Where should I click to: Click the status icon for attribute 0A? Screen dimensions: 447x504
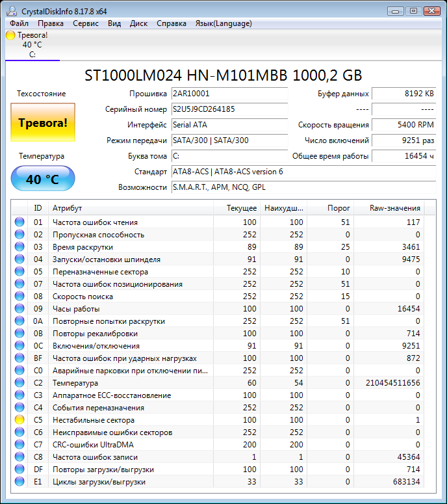tap(19, 321)
